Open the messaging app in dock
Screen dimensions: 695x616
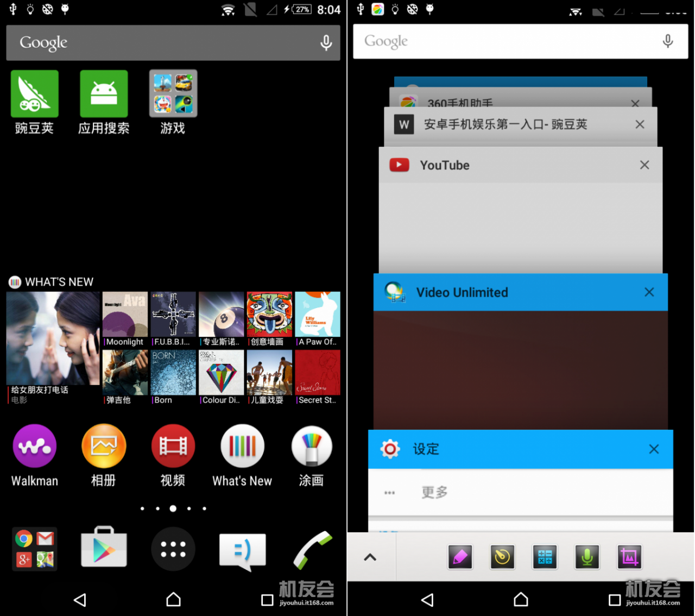(242, 551)
